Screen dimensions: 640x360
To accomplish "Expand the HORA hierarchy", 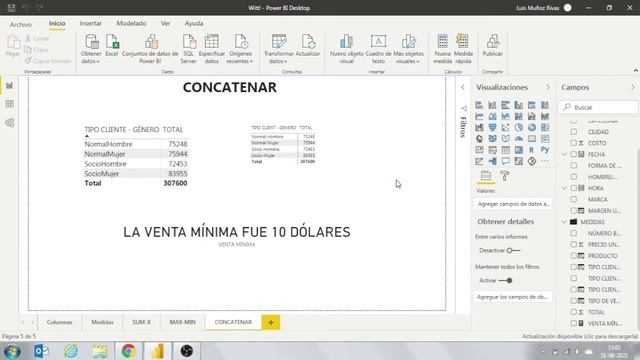I will [x=564, y=188].
